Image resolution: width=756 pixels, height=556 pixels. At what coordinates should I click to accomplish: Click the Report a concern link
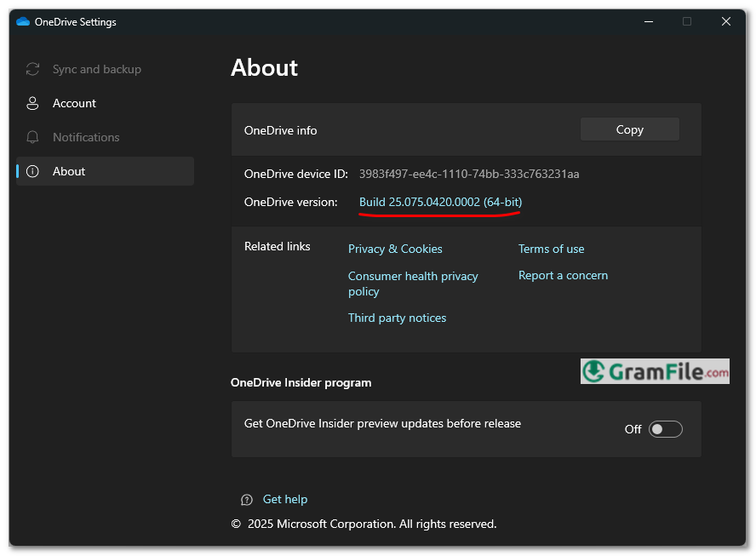pyautogui.click(x=563, y=275)
